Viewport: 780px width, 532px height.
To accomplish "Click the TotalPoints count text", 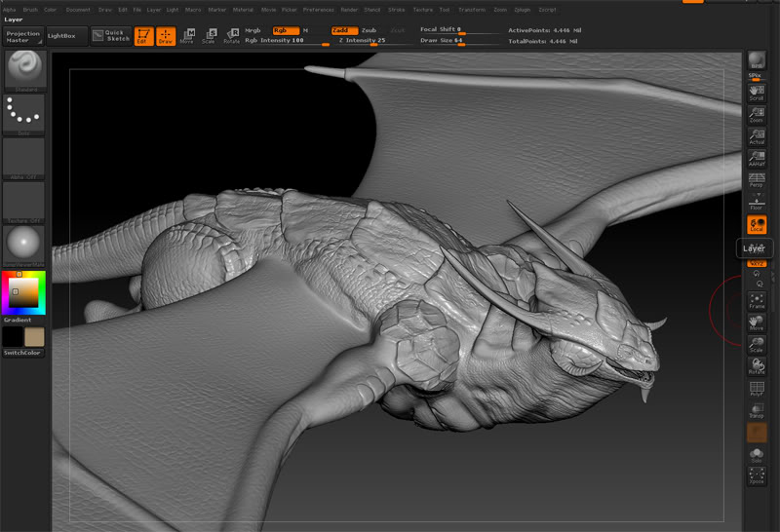I will pos(543,41).
